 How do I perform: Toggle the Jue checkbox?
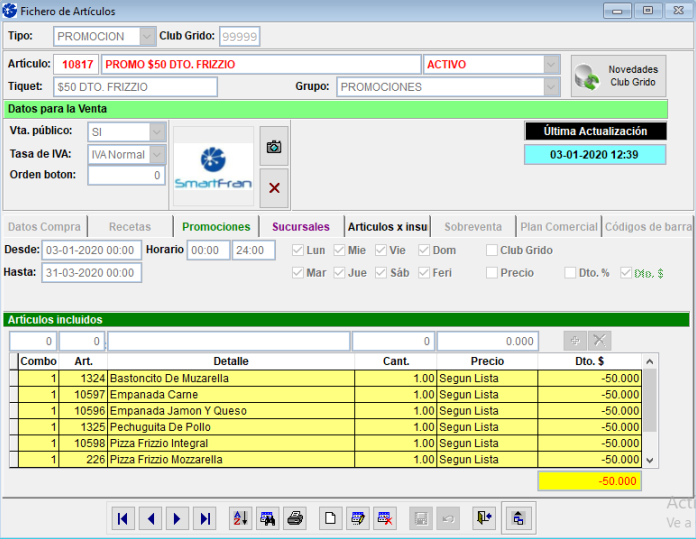point(339,273)
